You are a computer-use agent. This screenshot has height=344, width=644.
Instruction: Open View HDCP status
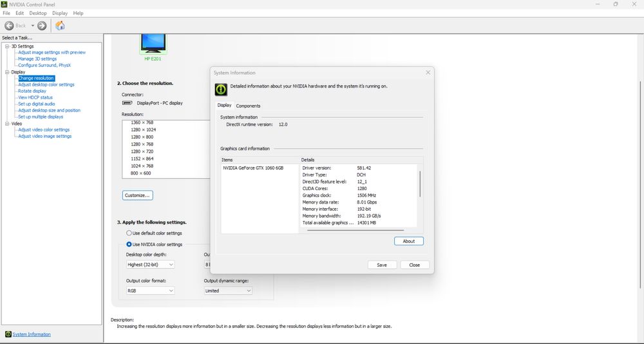(35, 97)
